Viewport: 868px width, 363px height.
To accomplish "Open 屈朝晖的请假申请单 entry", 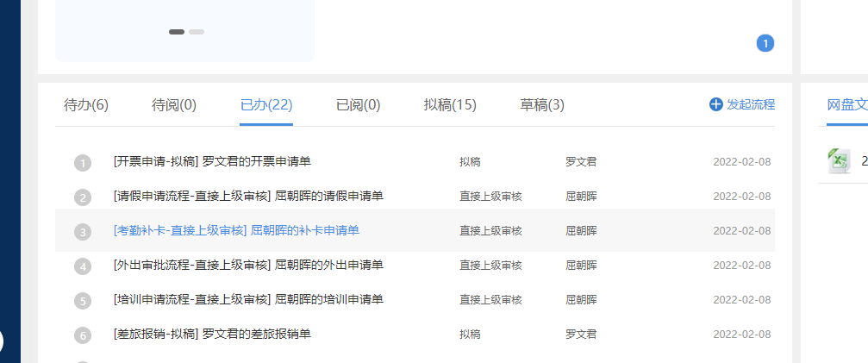I will point(248,196).
